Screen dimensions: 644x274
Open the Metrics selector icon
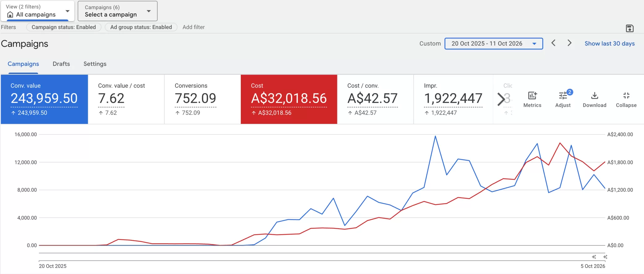coord(532,96)
